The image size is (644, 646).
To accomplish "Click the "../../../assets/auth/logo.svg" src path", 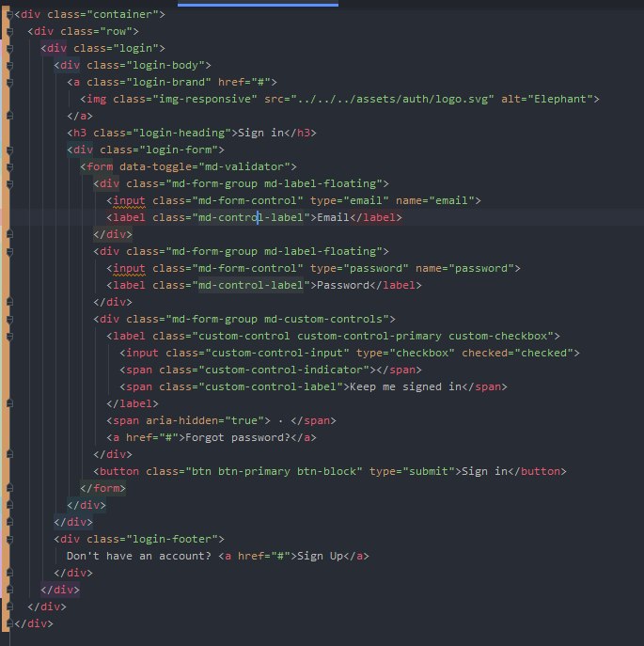I will [392, 99].
